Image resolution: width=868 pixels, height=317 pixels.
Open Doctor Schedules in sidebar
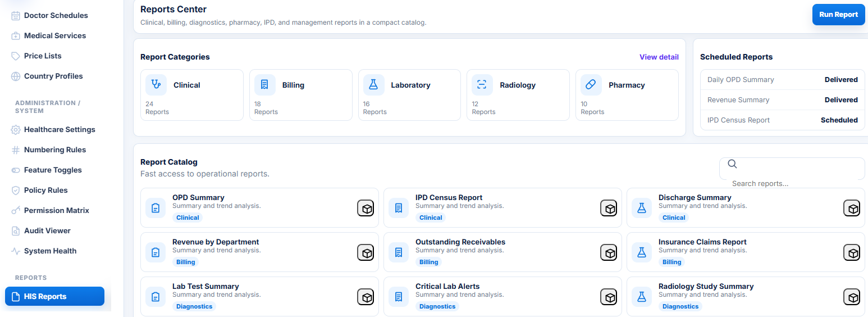click(x=55, y=15)
